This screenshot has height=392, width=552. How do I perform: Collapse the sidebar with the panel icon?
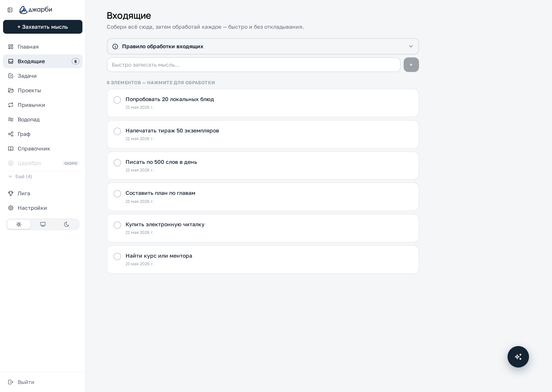(x=10, y=10)
